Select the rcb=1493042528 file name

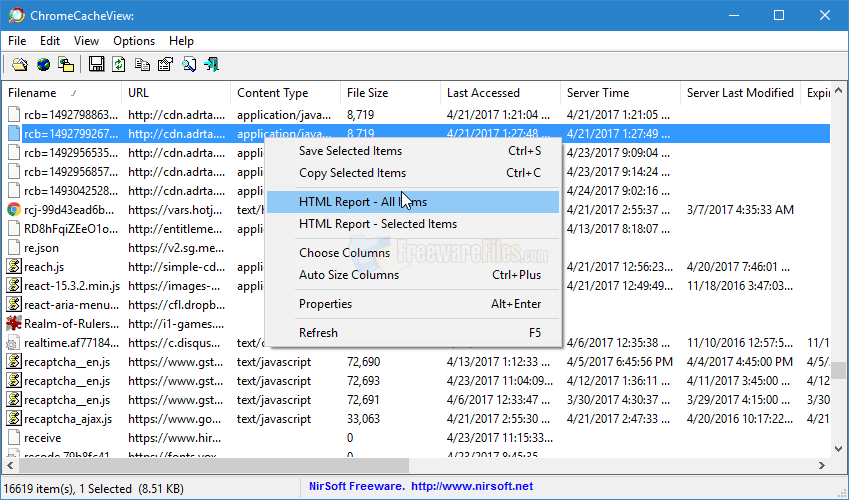tap(70, 191)
